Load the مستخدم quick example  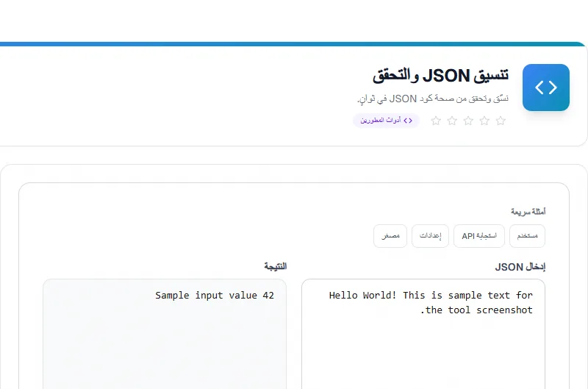point(527,236)
